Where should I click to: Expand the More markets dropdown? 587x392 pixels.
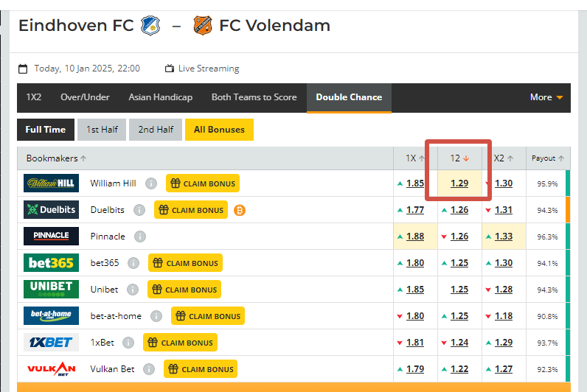click(x=546, y=97)
